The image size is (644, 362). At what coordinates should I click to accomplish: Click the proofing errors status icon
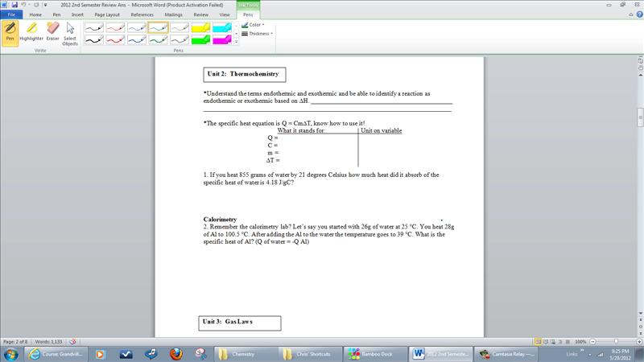(72, 341)
